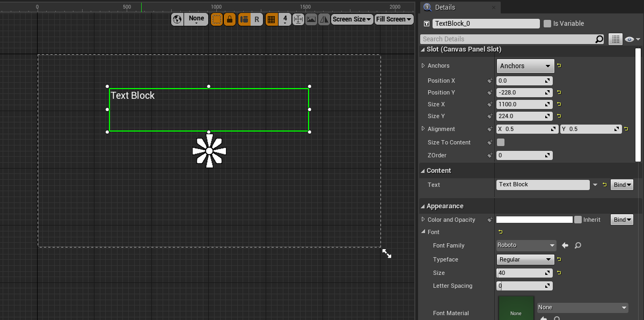This screenshot has width=644, height=320.
Task: Collapse the Font property group
Action: (423, 232)
